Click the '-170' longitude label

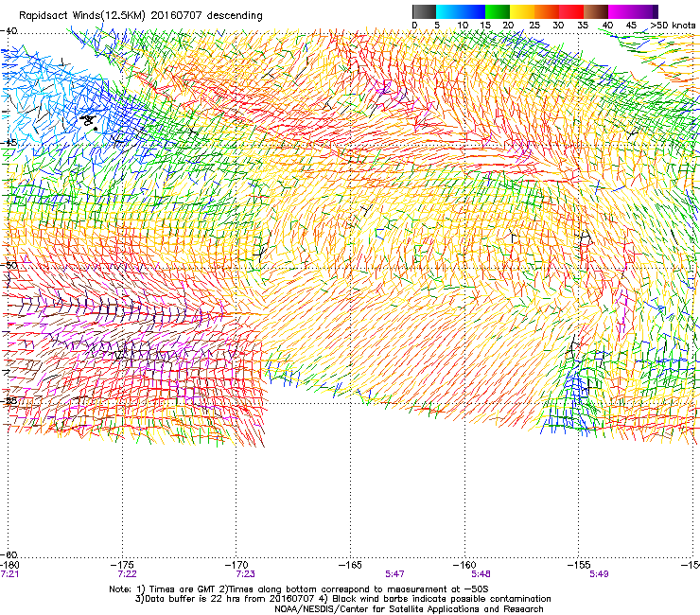pos(237,565)
